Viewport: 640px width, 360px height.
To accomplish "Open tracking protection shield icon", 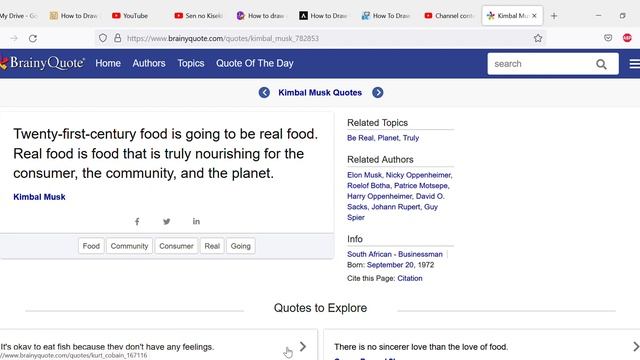I will [103, 38].
